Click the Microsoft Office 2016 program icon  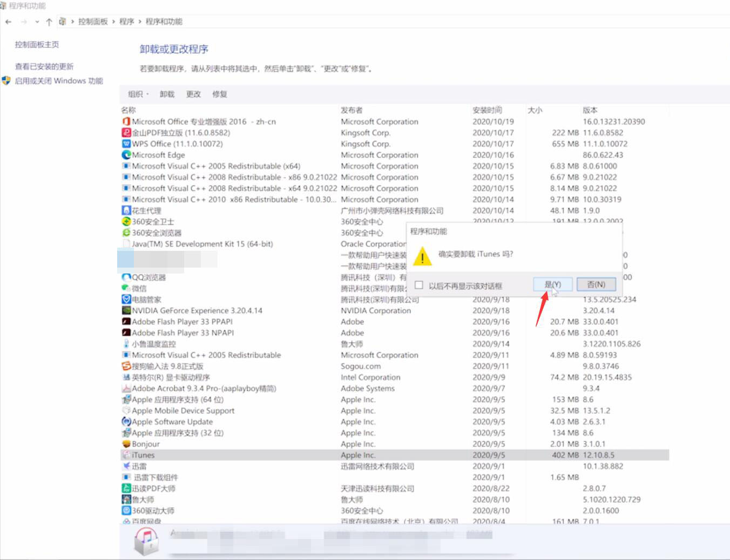(126, 121)
